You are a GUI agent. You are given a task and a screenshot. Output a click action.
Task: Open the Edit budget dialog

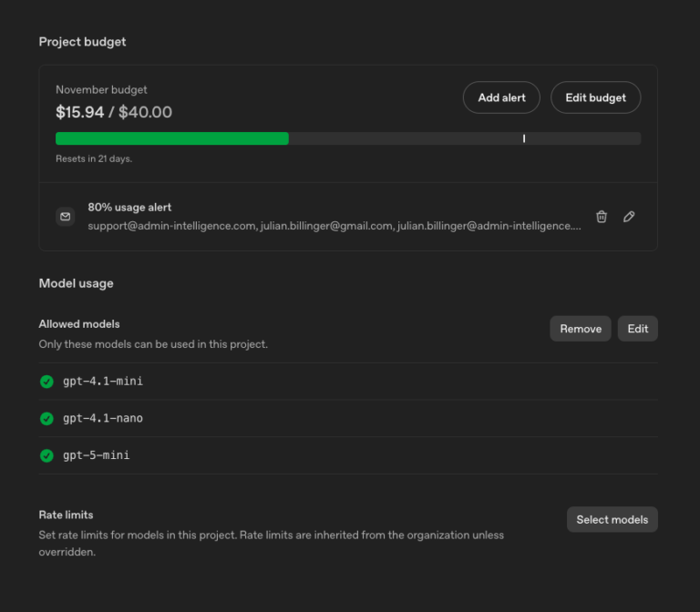[595, 97]
